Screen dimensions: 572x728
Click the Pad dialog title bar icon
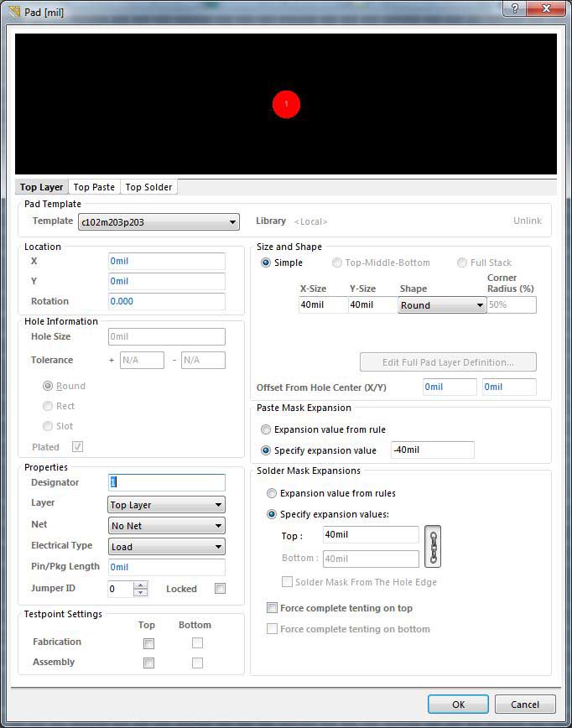pyautogui.click(x=13, y=11)
